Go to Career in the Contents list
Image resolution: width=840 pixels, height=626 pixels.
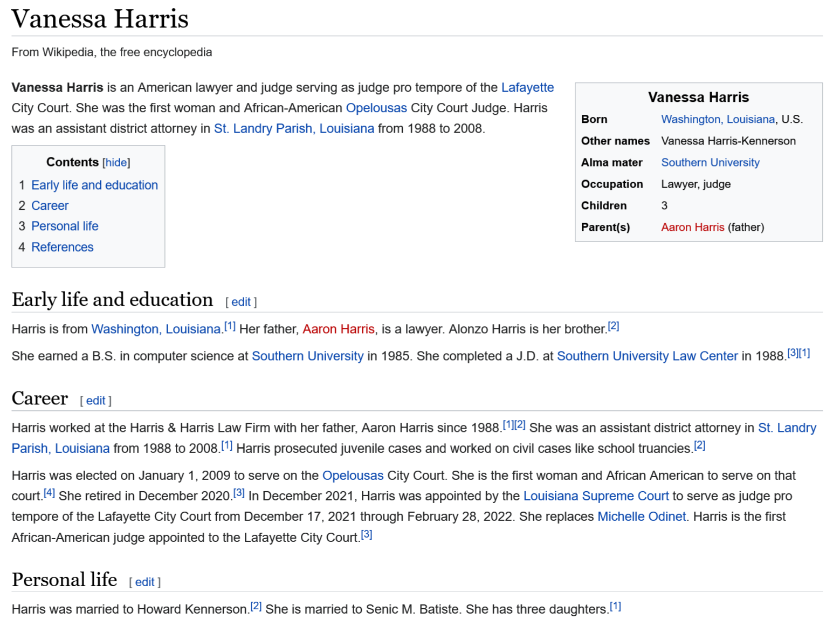[50, 205]
